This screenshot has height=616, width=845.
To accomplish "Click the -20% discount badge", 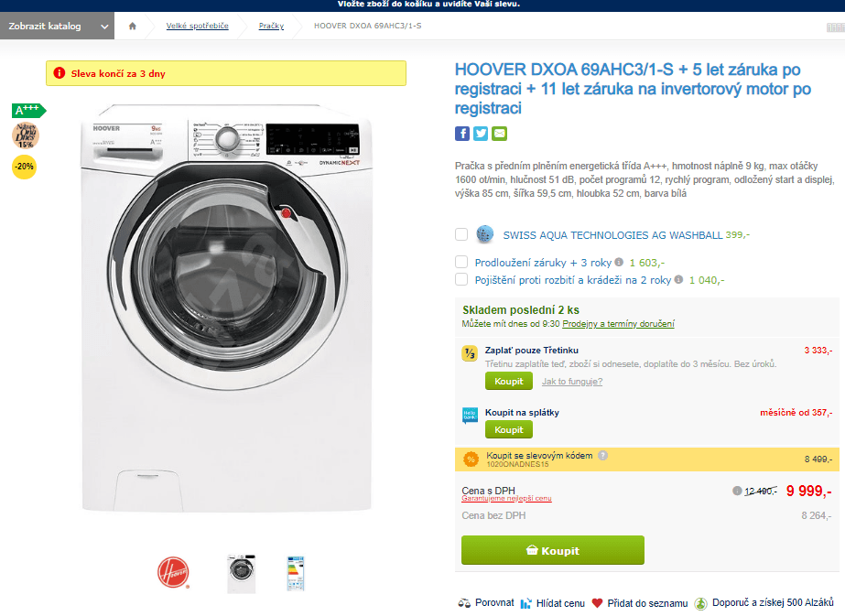I will click(24, 167).
